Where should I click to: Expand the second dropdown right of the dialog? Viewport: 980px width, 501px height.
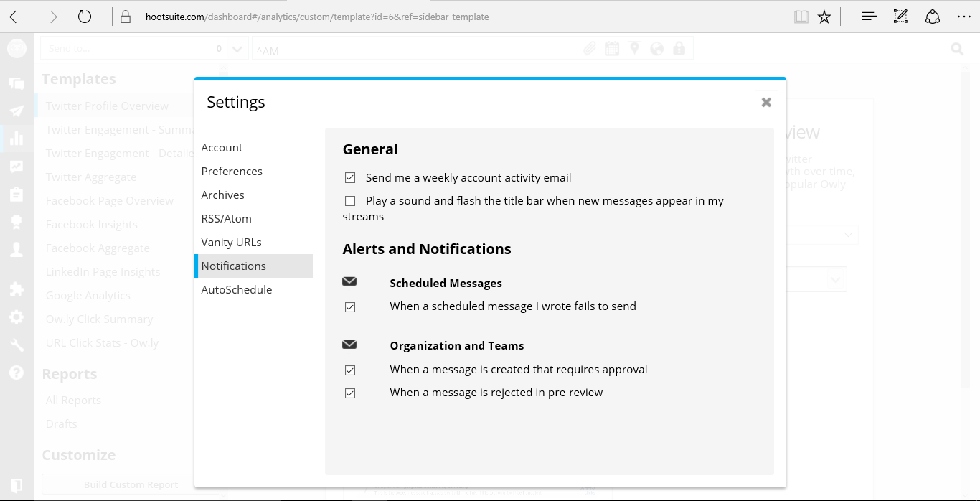coord(836,278)
